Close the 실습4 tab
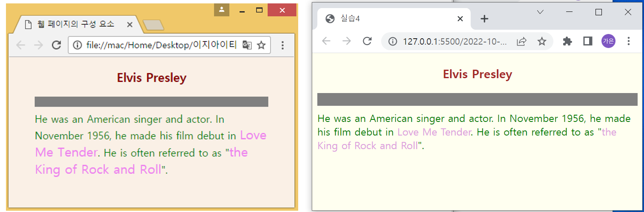644x212 pixels. coord(460,19)
